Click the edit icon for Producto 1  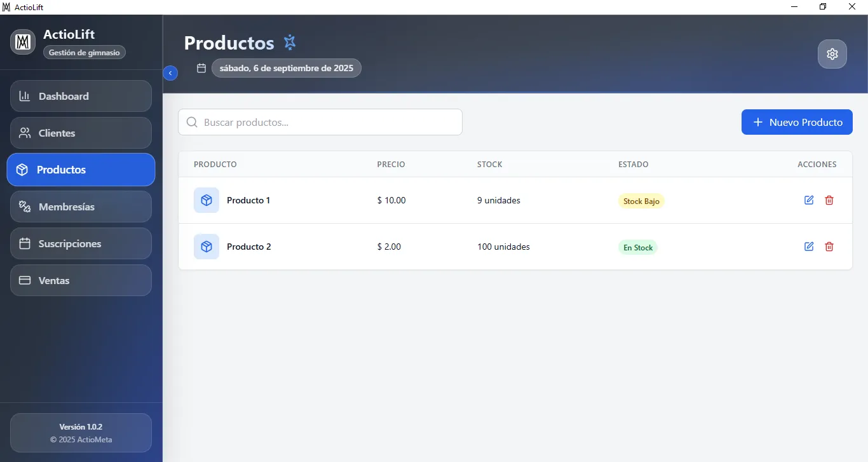[x=808, y=200]
